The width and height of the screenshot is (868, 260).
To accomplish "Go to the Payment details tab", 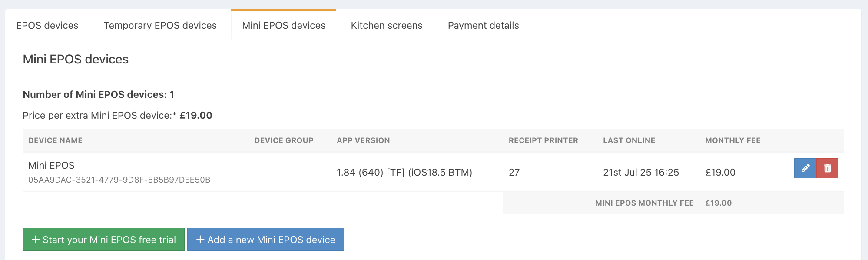I will pos(484,25).
